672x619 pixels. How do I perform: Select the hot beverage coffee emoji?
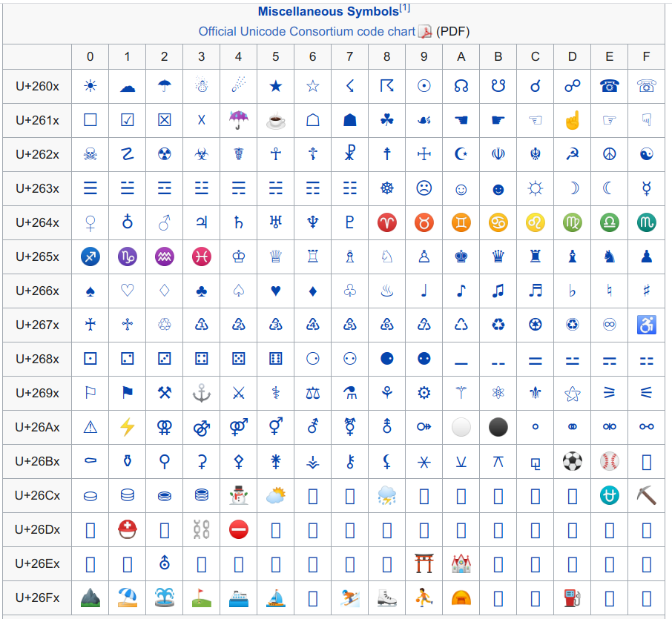[275, 120]
